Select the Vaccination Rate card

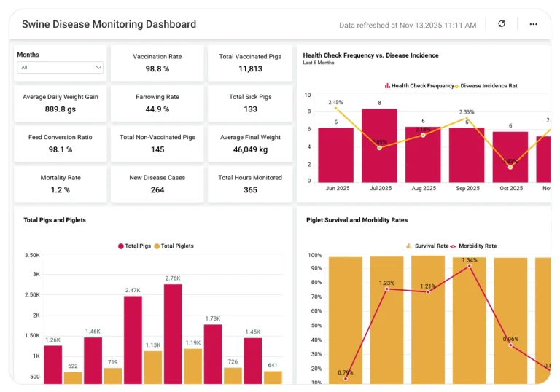click(157, 63)
